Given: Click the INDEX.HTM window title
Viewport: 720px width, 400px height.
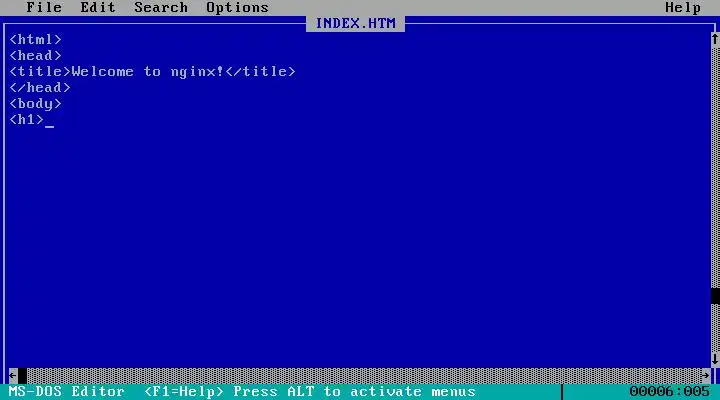Looking at the screenshot, I should pos(355,23).
